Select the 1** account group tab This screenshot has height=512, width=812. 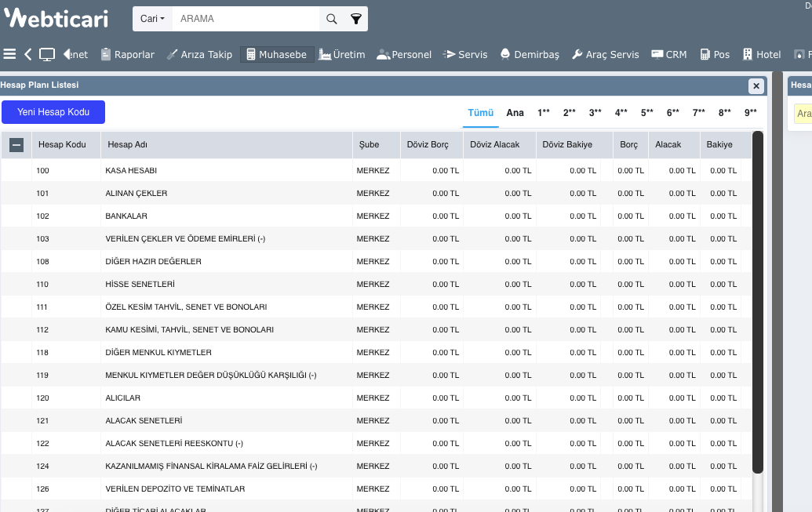(544, 113)
